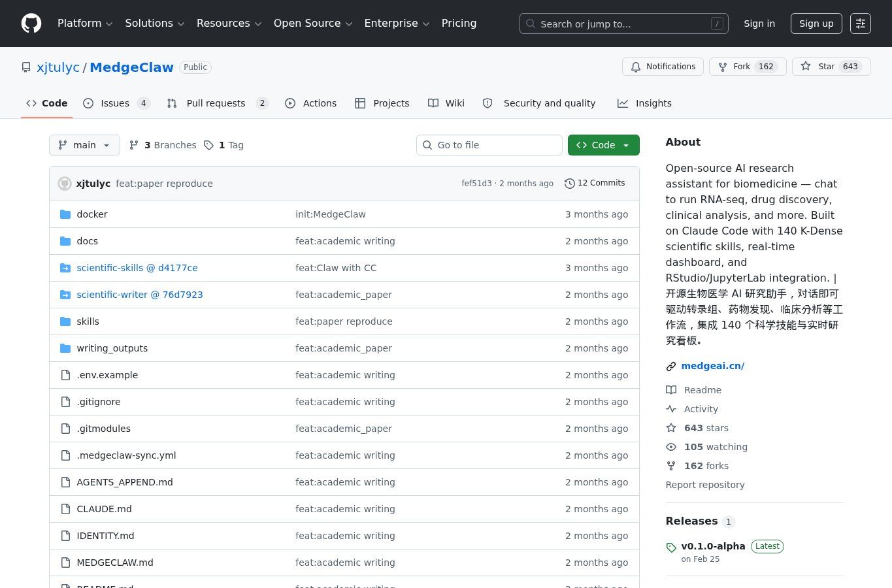Image resolution: width=892 pixels, height=588 pixels.
Task: Click the .env.example file icon
Action: click(65, 375)
